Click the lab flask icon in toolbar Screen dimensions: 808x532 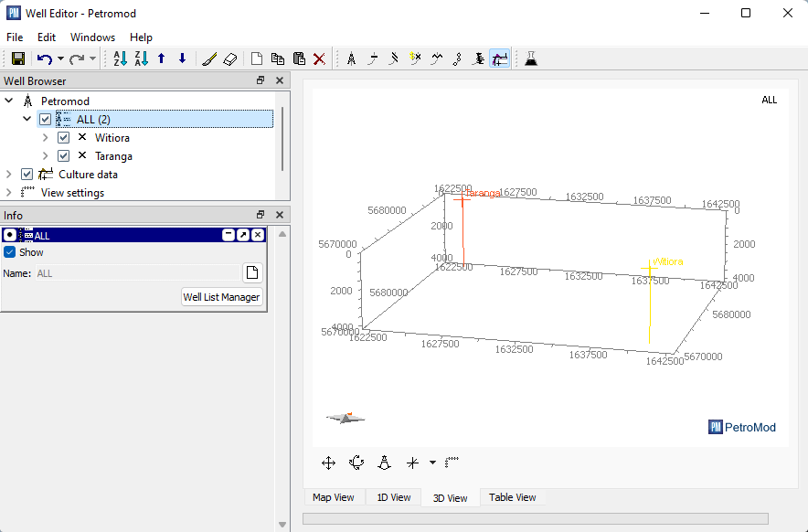531,59
